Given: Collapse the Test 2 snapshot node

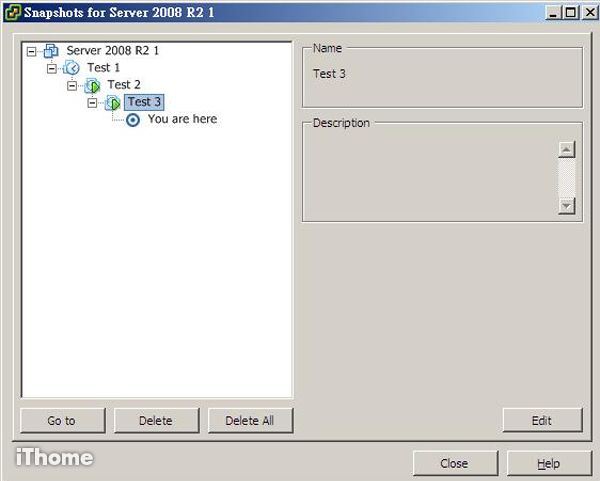Looking at the screenshot, I should 72,86.
